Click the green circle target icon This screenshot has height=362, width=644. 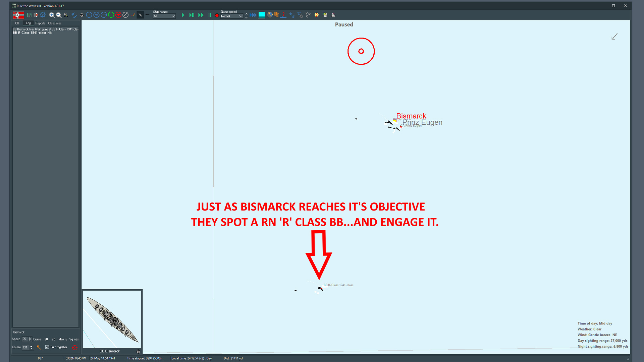click(111, 15)
